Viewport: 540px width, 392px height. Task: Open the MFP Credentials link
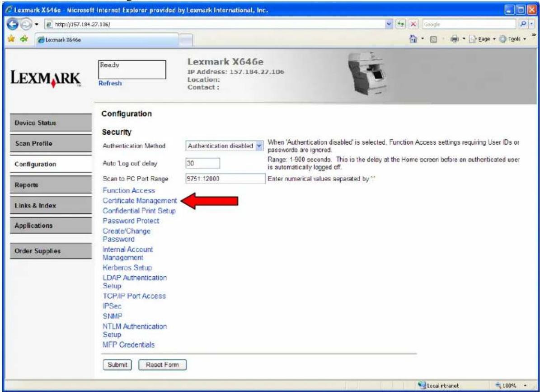[128, 345]
